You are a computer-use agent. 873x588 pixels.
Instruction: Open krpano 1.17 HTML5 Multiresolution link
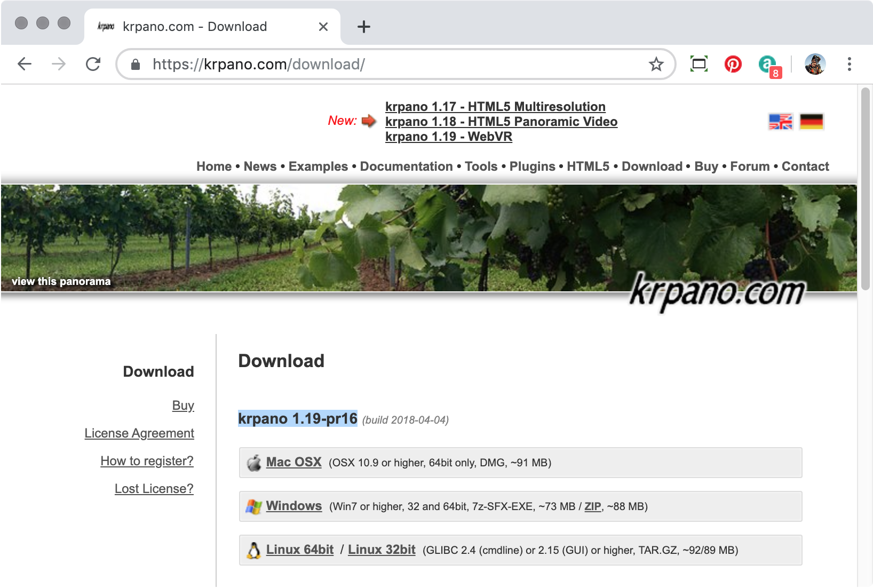point(495,107)
